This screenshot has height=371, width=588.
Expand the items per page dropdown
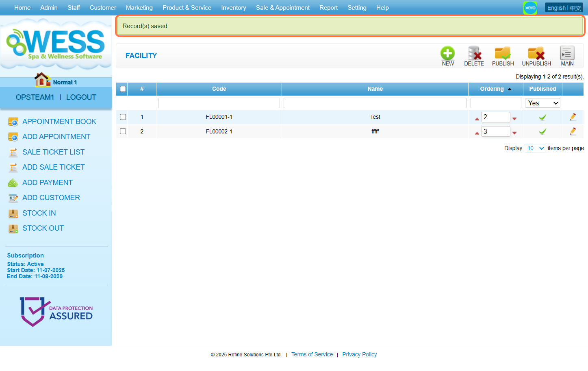[x=535, y=148]
